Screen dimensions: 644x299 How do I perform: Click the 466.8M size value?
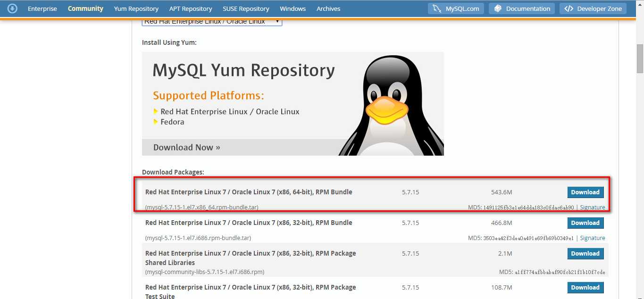pos(502,223)
